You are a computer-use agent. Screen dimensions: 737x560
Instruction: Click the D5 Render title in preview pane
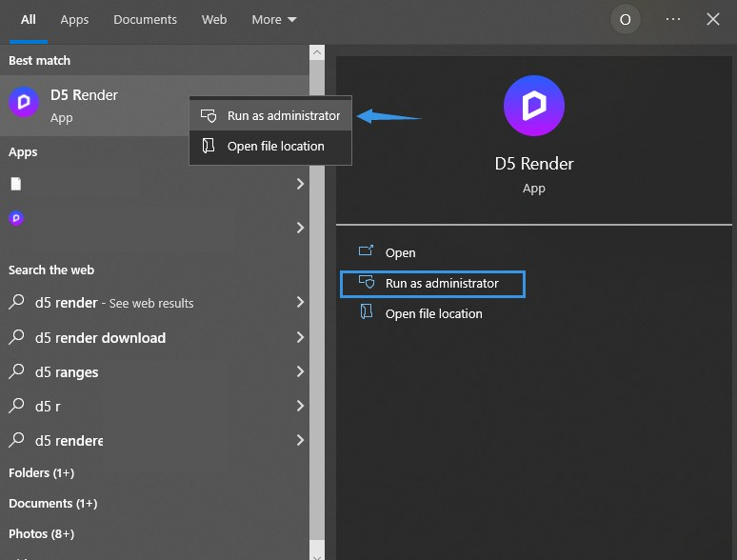(x=534, y=164)
